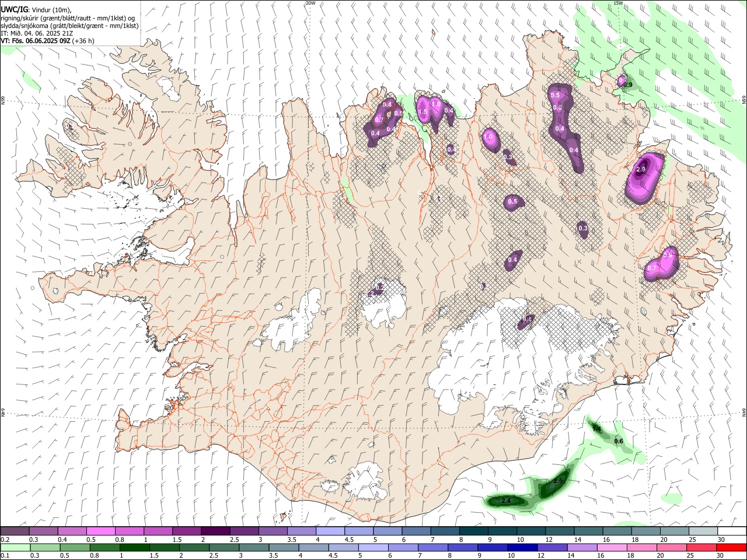The height and width of the screenshot is (560, 747).
Task: Click the 0.1 label in the rain legend
Action: point(5,555)
